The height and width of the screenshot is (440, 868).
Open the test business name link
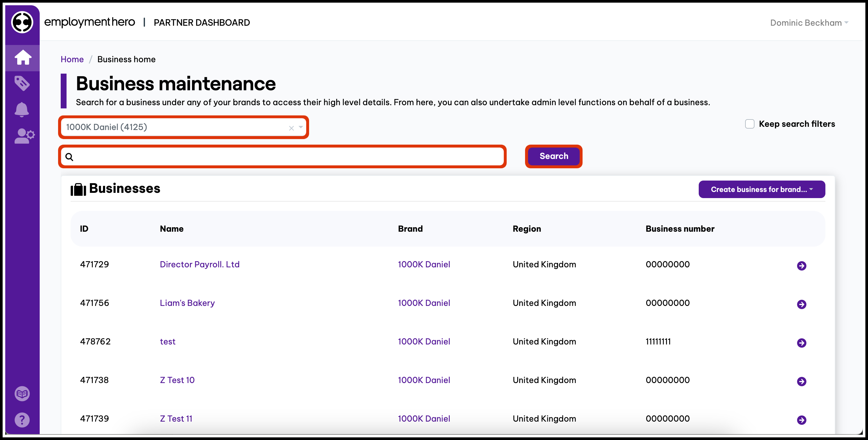pos(168,342)
